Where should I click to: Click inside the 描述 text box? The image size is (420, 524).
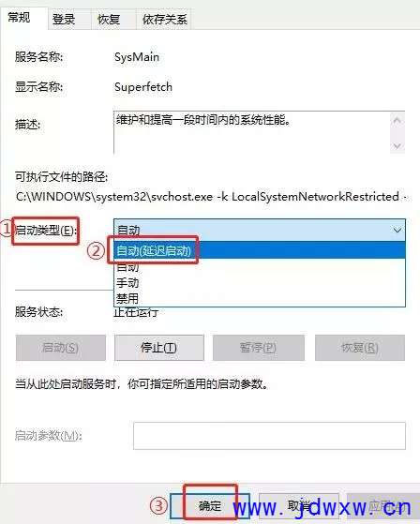[x=252, y=133]
